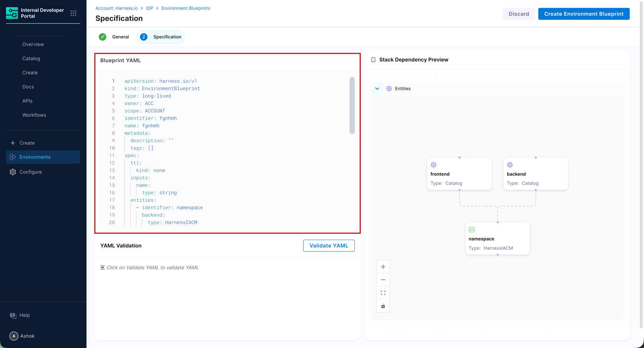Open the Ashok user profile
Viewport: 644px width, 348px height.
[22, 336]
